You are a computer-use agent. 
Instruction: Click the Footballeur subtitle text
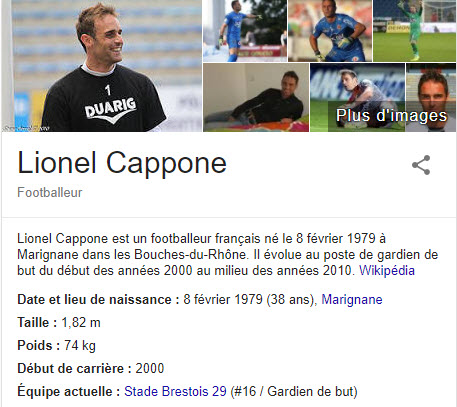pyautogui.click(x=50, y=192)
